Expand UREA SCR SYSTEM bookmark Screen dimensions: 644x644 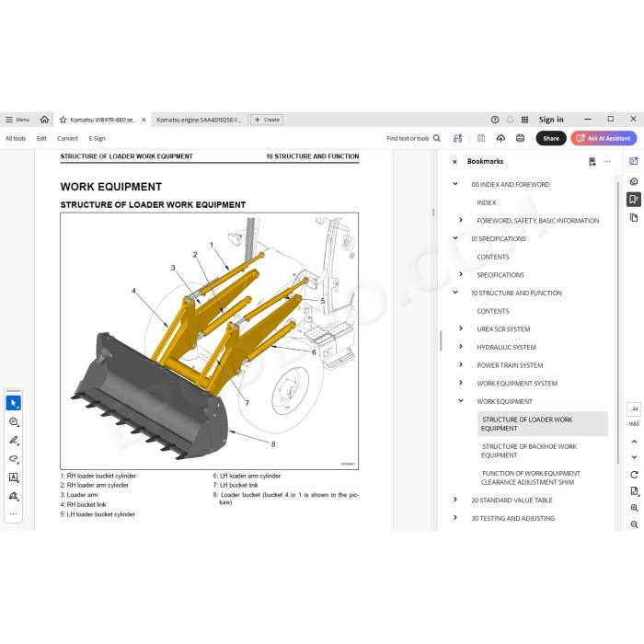pos(460,328)
